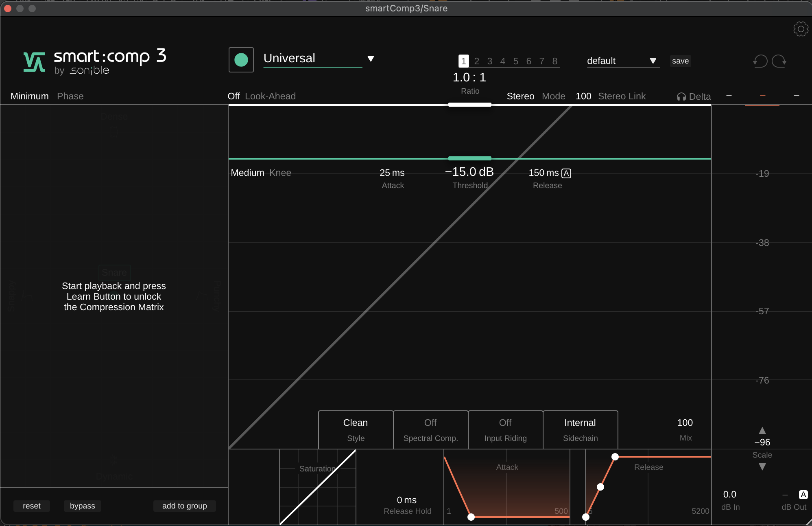Toggle Input Riding Off setting

coord(505,429)
